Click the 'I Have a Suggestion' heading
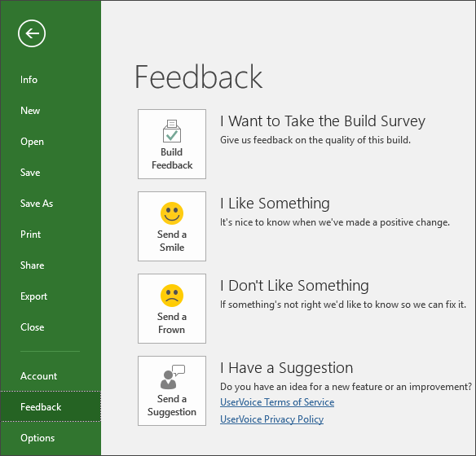This screenshot has height=456, width=476. pos(287,368)
